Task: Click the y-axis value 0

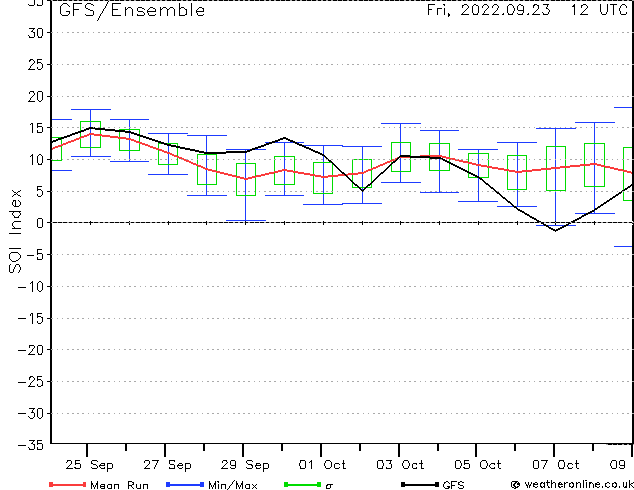Action: [x=40, y=223]
